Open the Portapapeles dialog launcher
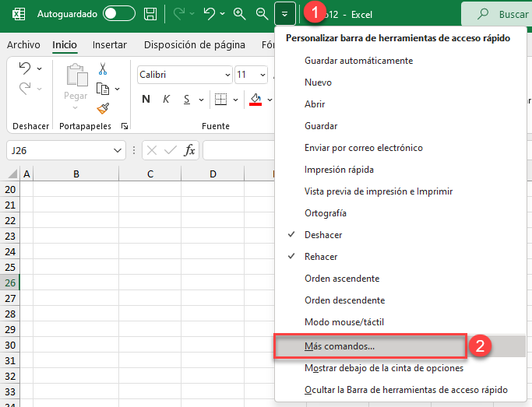Viewport: 532px width, 407px height. pyautogui.click(x=125, y=126)
